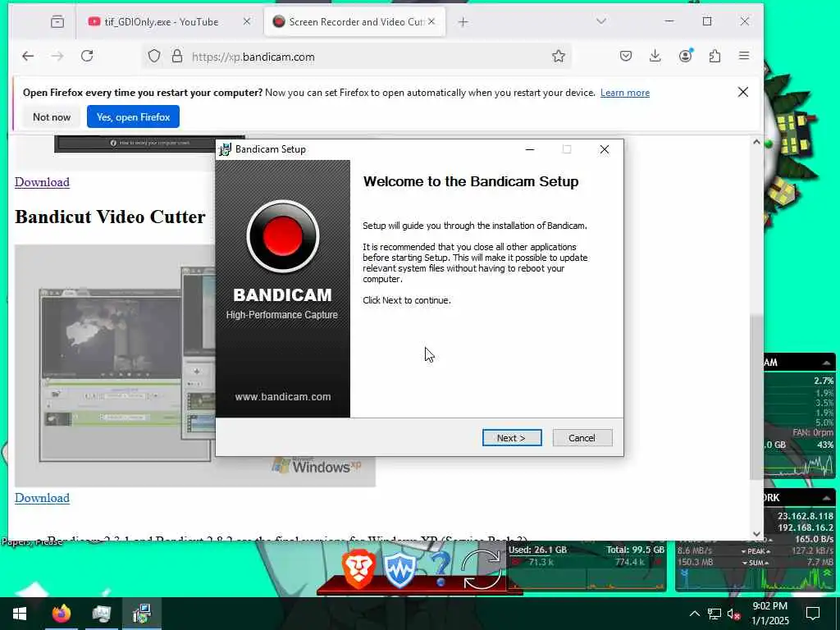This screenshot has height=630, width=840.
Task: Click the circular refresh arrows dock icon
Action: tap(482, 569)
